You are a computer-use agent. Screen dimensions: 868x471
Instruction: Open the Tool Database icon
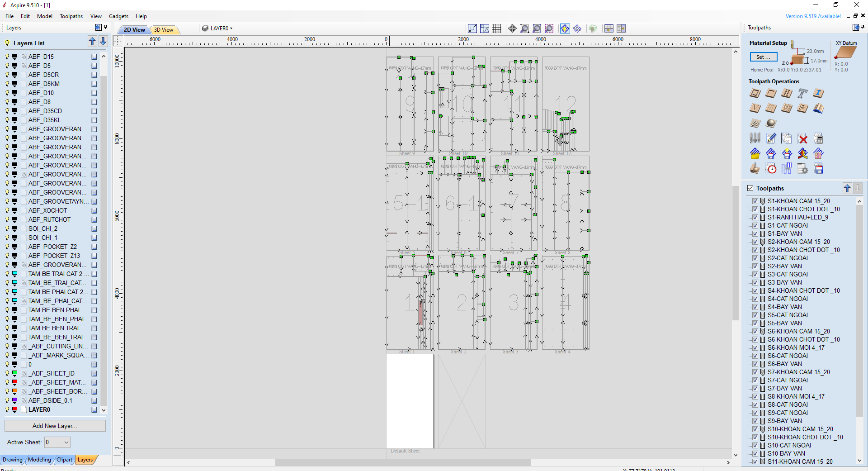coord(755,138)
